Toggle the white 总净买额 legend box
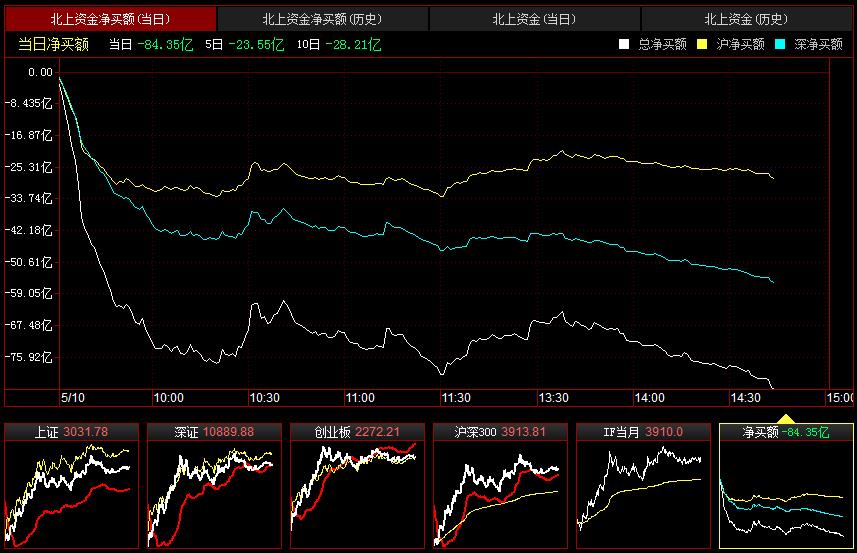857x553 pixels. pyautogui.click(x=624, y=44)
